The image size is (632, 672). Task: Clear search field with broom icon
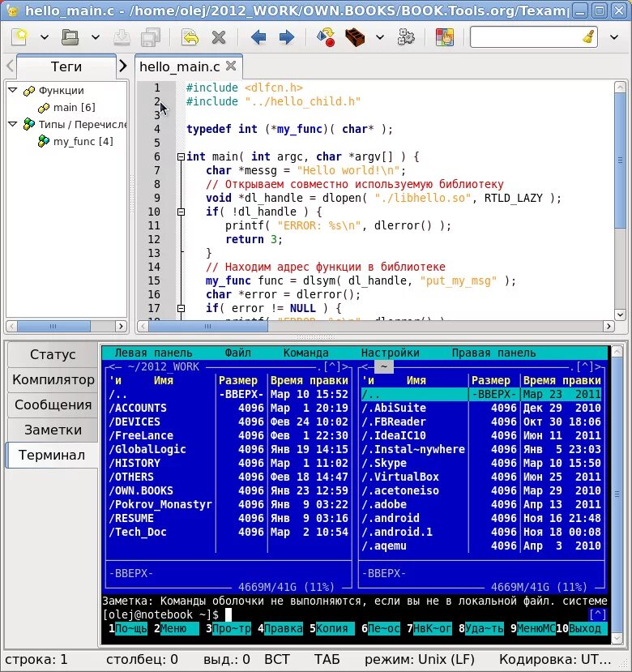[589, 36]
